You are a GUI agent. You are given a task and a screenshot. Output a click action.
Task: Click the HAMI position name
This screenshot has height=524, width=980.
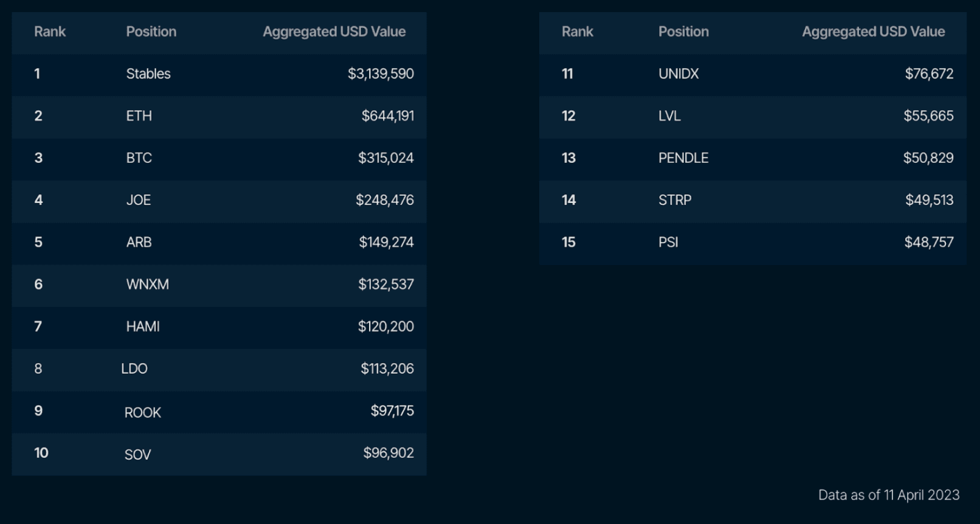(143, 326)
